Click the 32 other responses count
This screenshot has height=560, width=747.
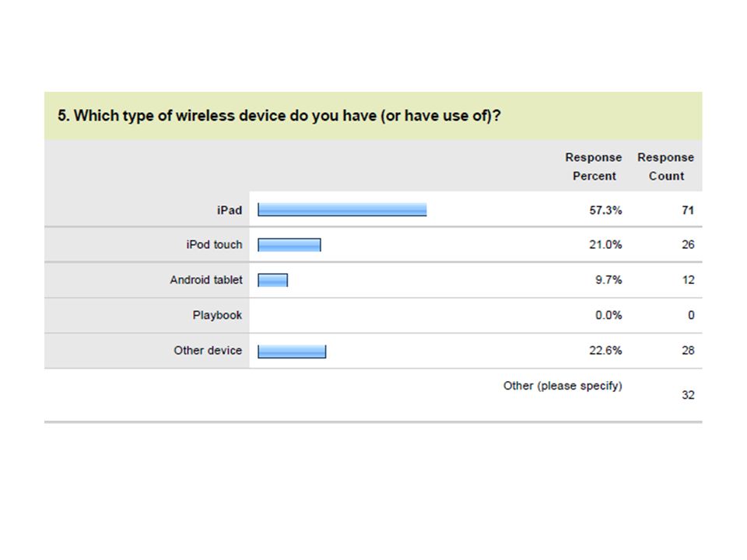[688, 395]
